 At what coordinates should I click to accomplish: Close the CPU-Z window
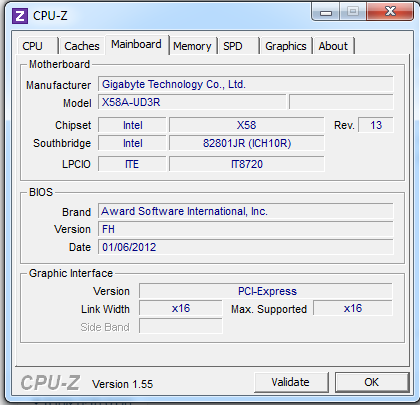[390, 12]
